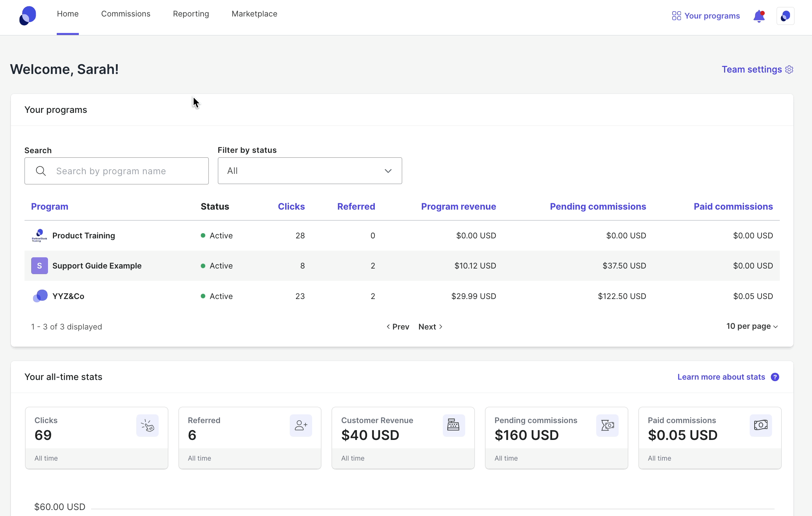Image resolution: width=812 pixels, height=516 pixels.
Task: Click the search magnifier icon
Action: 41,171
